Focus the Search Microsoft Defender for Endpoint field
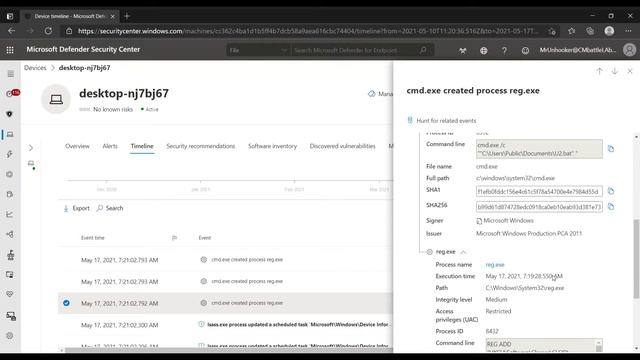This screenshot has width=640, height=360. [353, 50]
